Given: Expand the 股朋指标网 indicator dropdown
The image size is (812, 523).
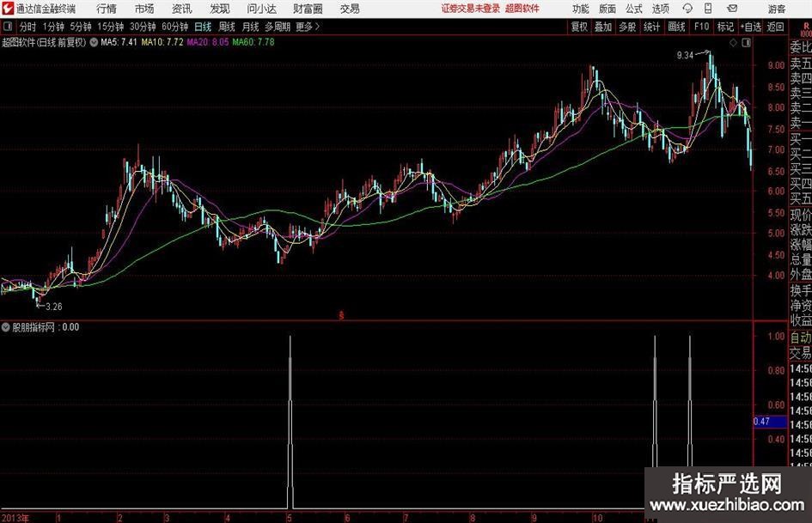Looking at the screenshot, I should [x=6, y=327].
